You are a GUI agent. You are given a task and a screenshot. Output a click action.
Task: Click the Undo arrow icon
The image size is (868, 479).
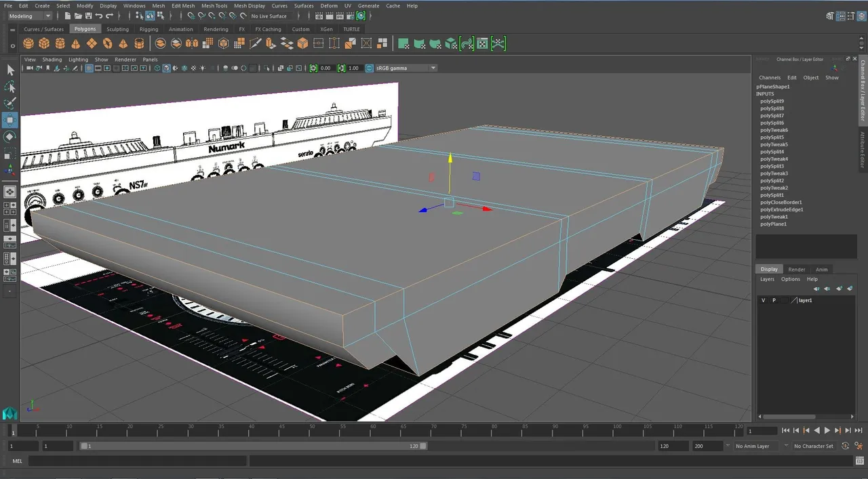pos(99,16)
